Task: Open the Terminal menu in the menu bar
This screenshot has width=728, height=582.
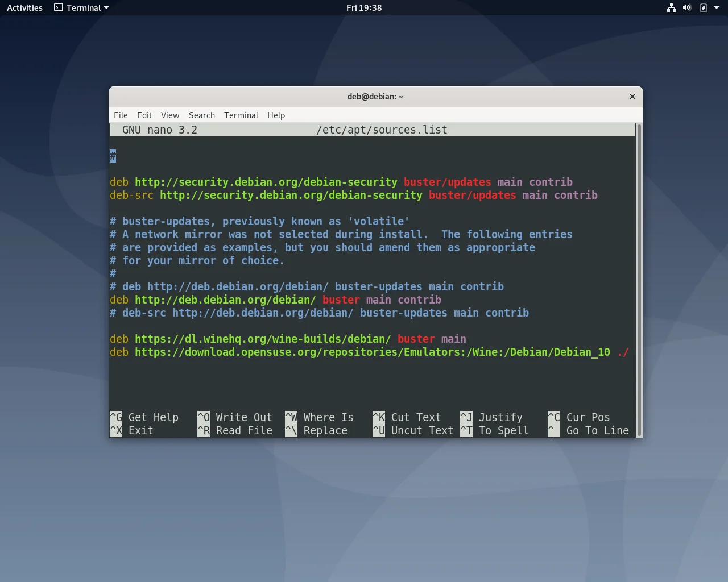Action: [241, 115]
